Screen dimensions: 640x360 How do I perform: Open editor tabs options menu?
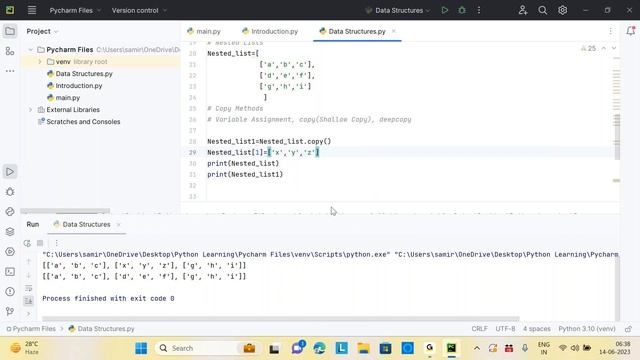pyautogui.click(x=611, y=31)
